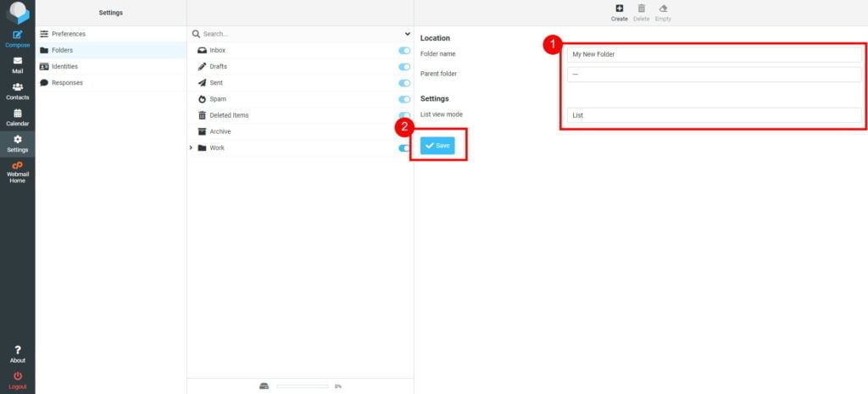Toggle Spam folder subscription switch
The height and width of the screenshot is (394, 868).
click(404, 100)
